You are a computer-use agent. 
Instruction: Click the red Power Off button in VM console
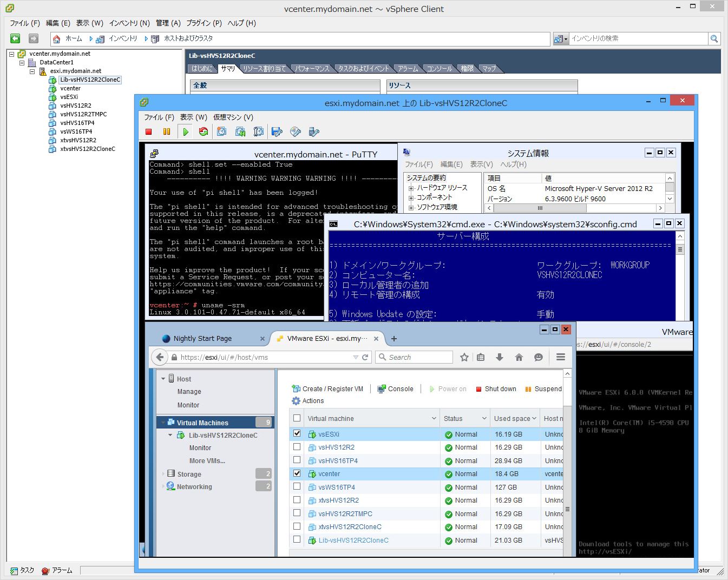coord(149,131)
